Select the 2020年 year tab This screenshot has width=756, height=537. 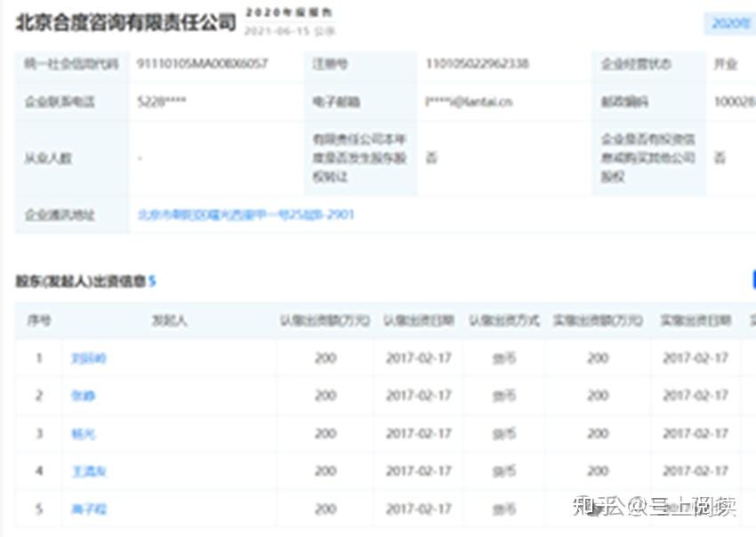coord(730,23)
